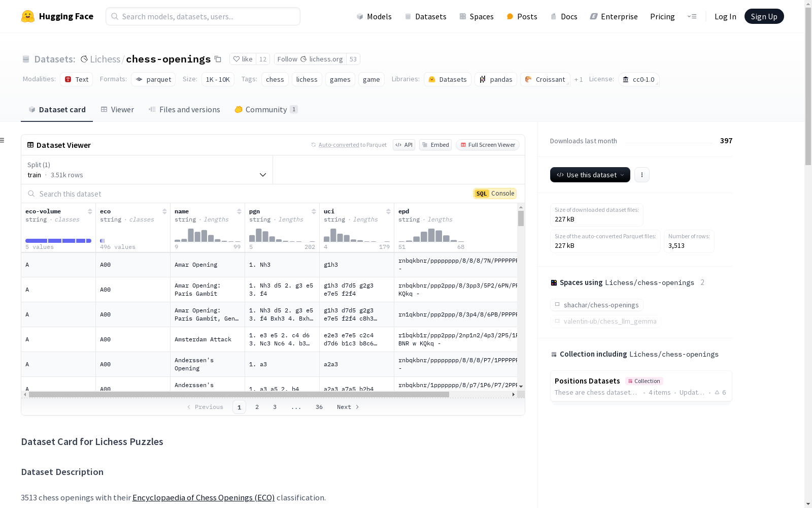
Task: Filter by the lichess tag
Action: pos(307,79)
